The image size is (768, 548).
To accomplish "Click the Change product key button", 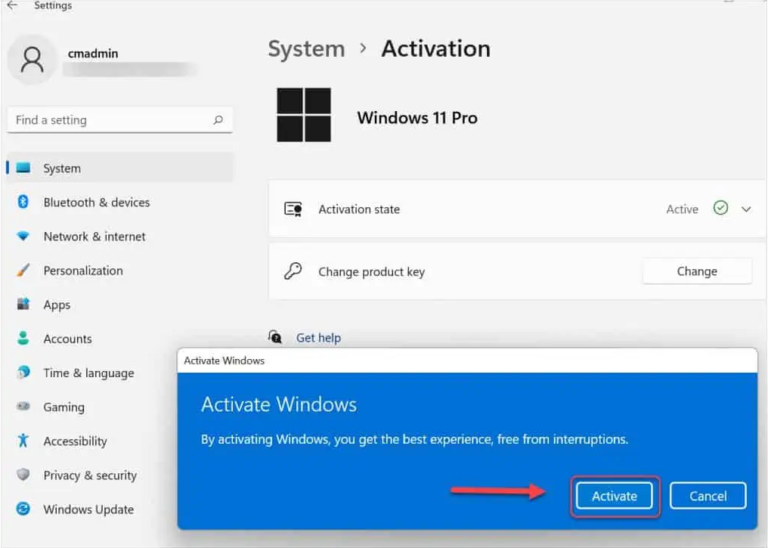I will click(x=697, y=271).
